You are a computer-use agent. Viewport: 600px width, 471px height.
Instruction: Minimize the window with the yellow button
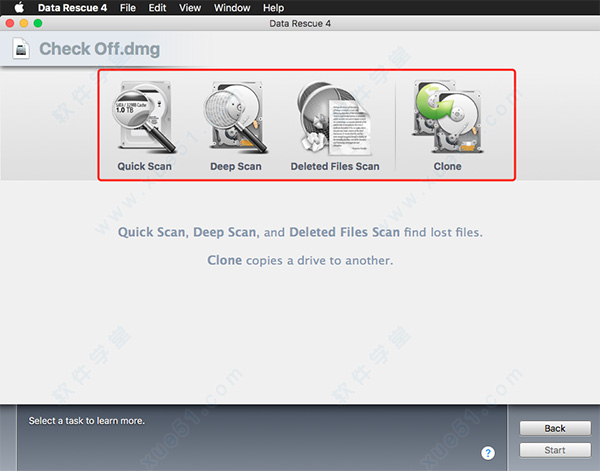pos(24,23)
